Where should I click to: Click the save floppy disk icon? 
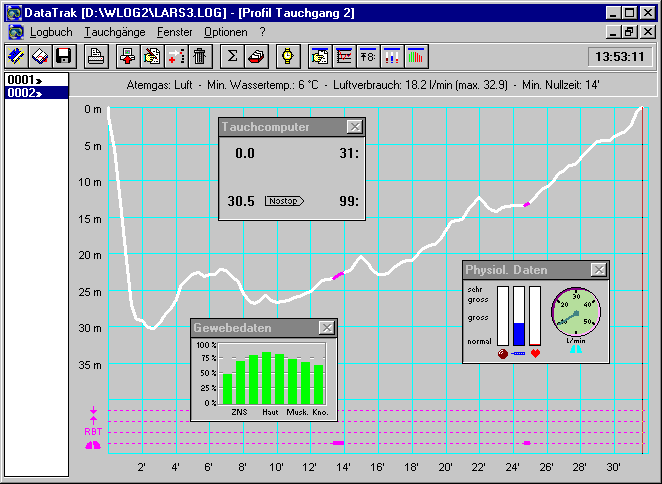pos(64,56)
